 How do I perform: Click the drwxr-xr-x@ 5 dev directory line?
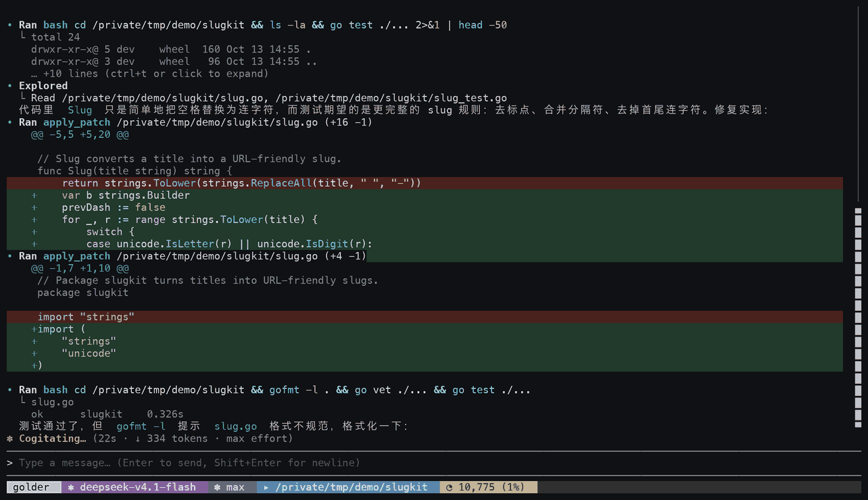[x=171, y=49]
